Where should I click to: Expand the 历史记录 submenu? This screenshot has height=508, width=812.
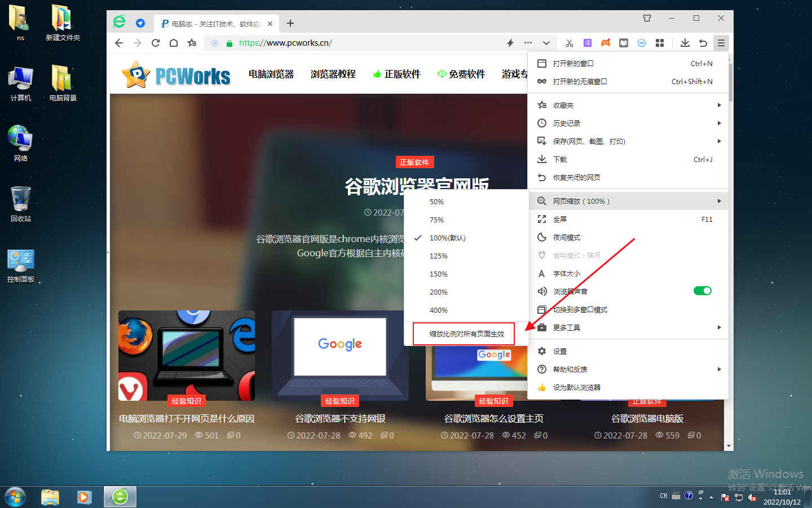(628, 123)
